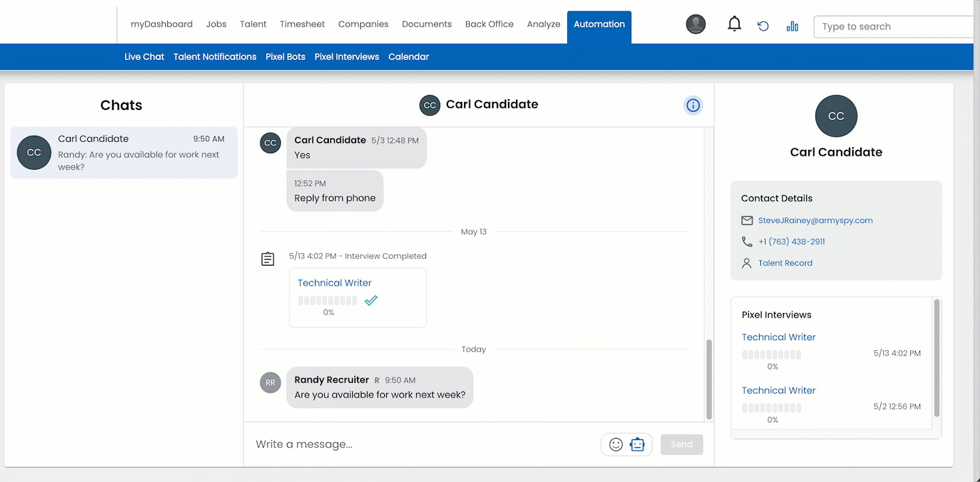980x482 pixels.
Task: Open the user profile avatar menu
Action: 696,25
